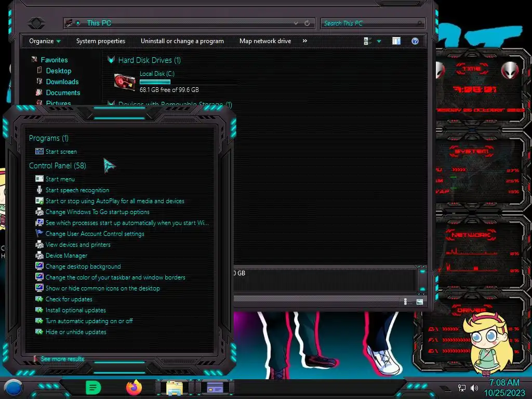The image size is (532, 399).
Task: Open AutoPlay media and devices settings
Action: [x=115, y=201]
